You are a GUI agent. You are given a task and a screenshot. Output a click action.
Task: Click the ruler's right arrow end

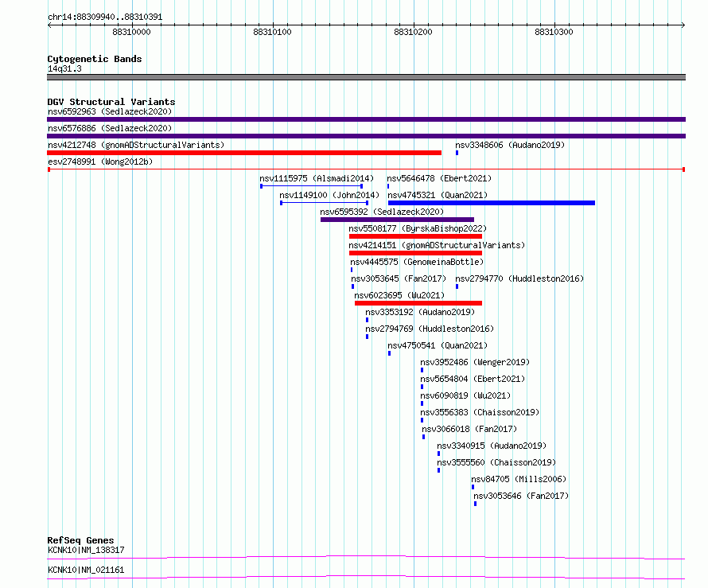pyautogui.click(x=683, y=25)
